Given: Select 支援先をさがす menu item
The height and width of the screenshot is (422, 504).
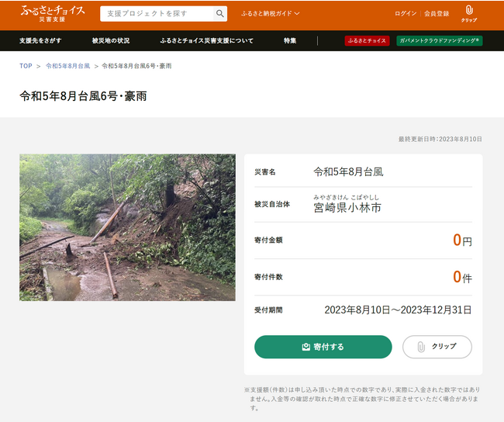Looking at the screenshot, I should (x=40, y=40).
